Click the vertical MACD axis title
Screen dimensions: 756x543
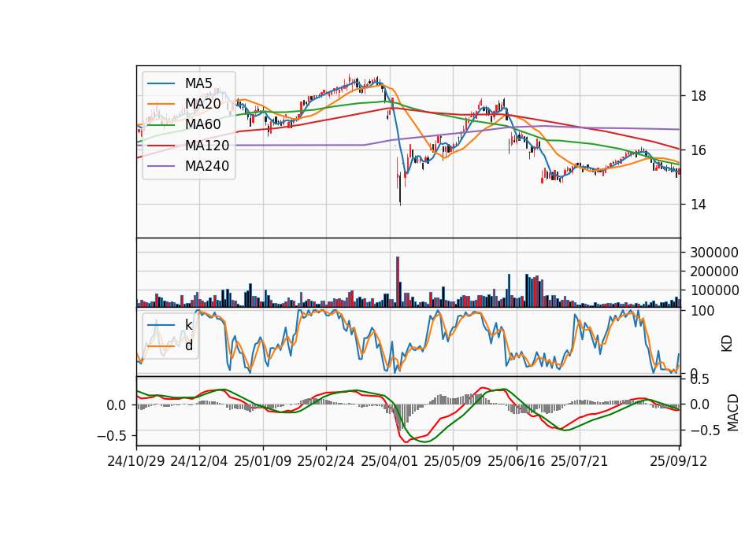pyautogui.click(x=733, y=412)
